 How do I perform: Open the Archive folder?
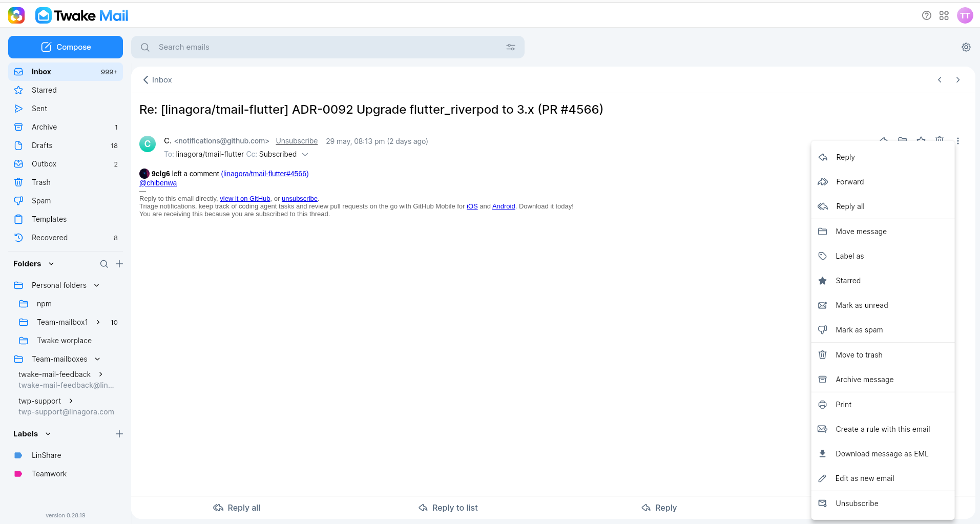[x=66, y=127]
